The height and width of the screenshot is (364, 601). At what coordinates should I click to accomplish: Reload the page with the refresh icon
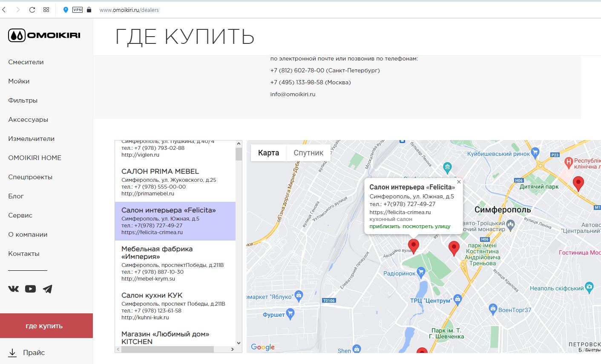click(x=32, y=10)
